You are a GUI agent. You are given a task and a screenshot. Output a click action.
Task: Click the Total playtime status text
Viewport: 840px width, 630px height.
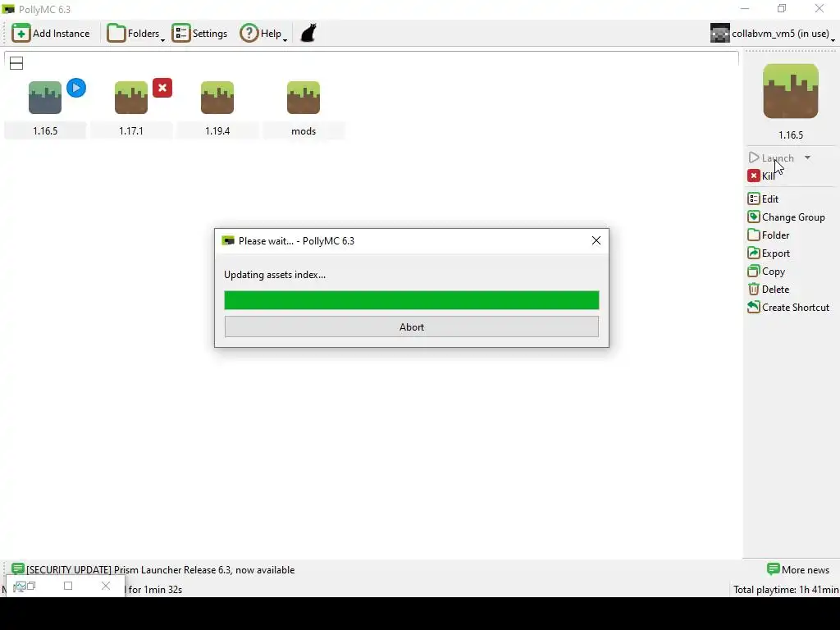coord(786,590)
